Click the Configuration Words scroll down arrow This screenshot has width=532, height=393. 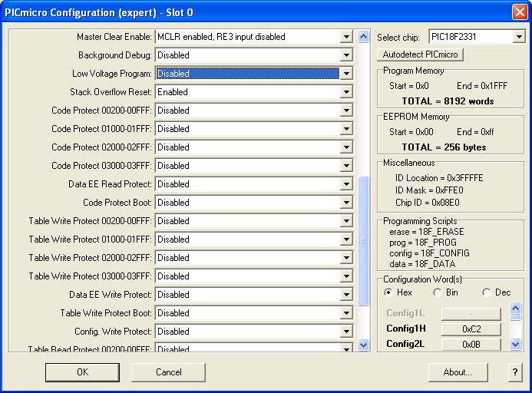pyautogui.click(x=515, y=345)
